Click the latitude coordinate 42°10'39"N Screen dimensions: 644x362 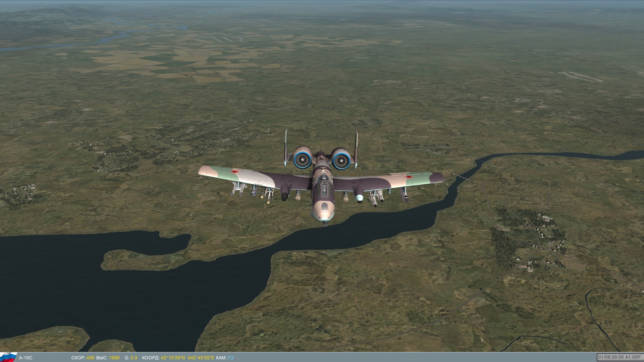(x=173, y=358)
